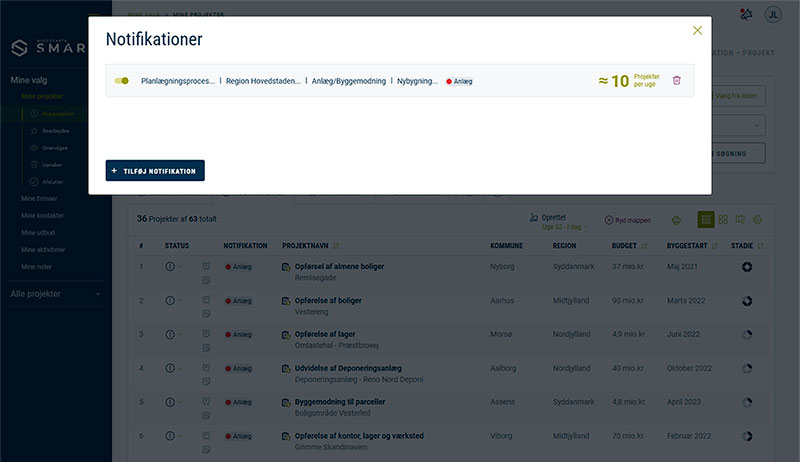Click Ryd mappen to clear folder

[628, 220]
